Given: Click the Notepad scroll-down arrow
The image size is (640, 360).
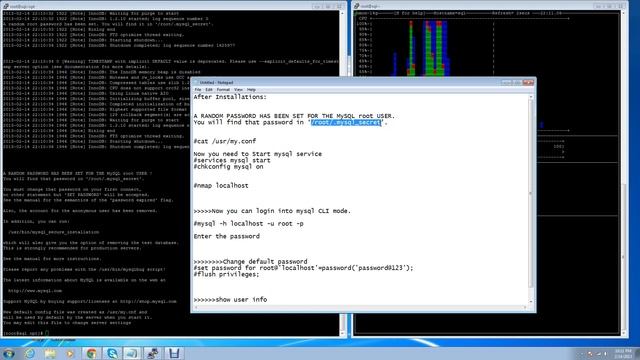Looking at the screenshot, I should (x=531, y=301).
